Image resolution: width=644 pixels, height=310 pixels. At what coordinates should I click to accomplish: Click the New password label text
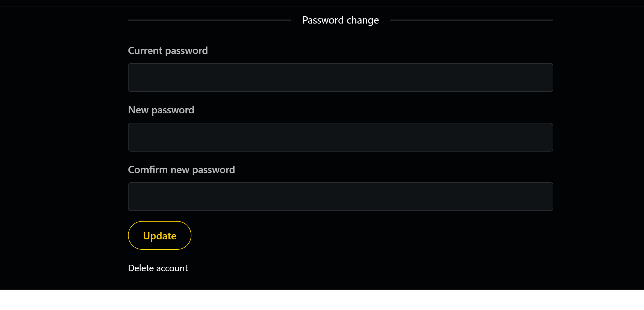tap(161, 110)
